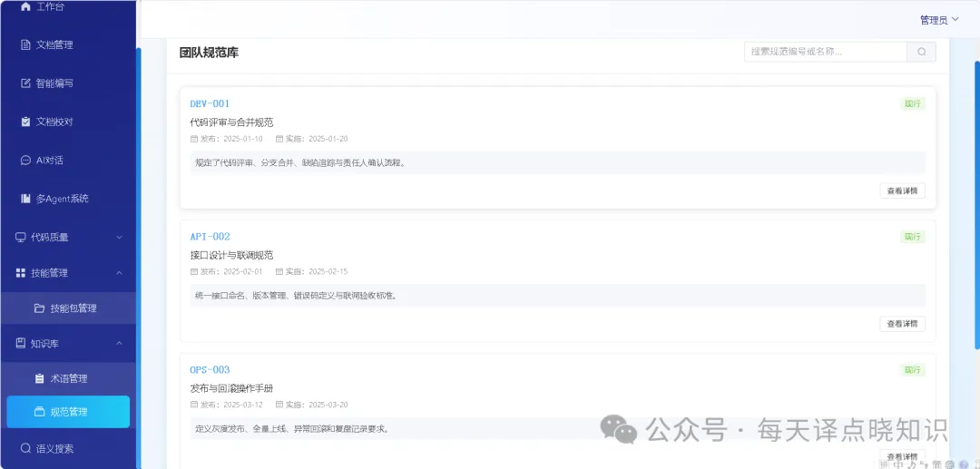The height and width of the screenshot is (469, 980).
Task: Open 技能包管理 submenu item
Action: [68, 308]
